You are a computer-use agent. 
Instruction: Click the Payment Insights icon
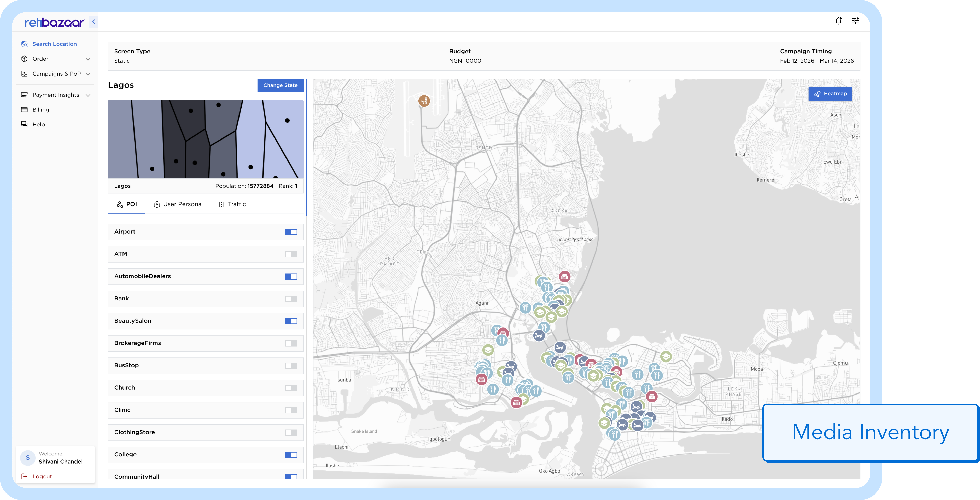point(24,95)
